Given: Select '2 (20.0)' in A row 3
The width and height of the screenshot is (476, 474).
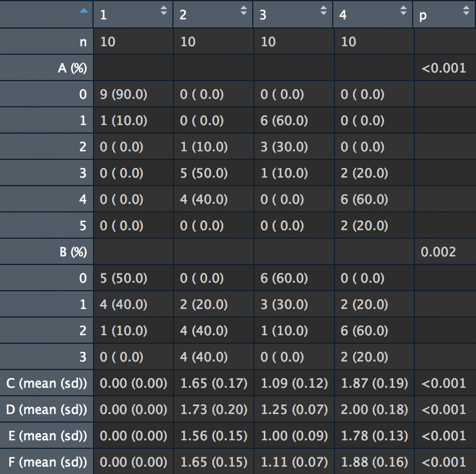Looking at the screenshot, I should (374, 173).
